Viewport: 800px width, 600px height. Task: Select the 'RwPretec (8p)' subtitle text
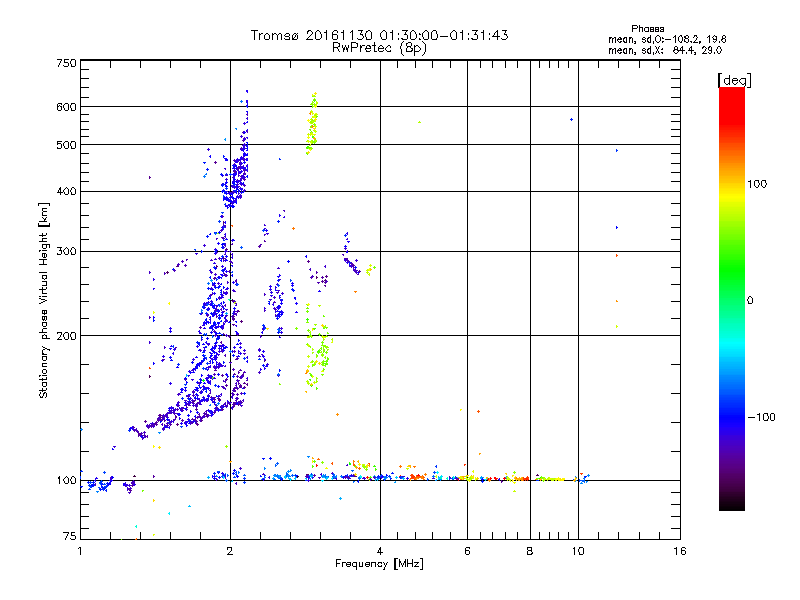[x=379, y=48]
